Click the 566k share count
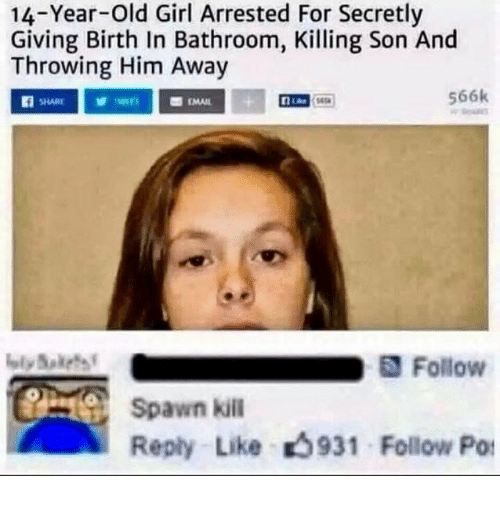Image resolution: width=500 pixels, height=522 pixels. click(468, 97)
